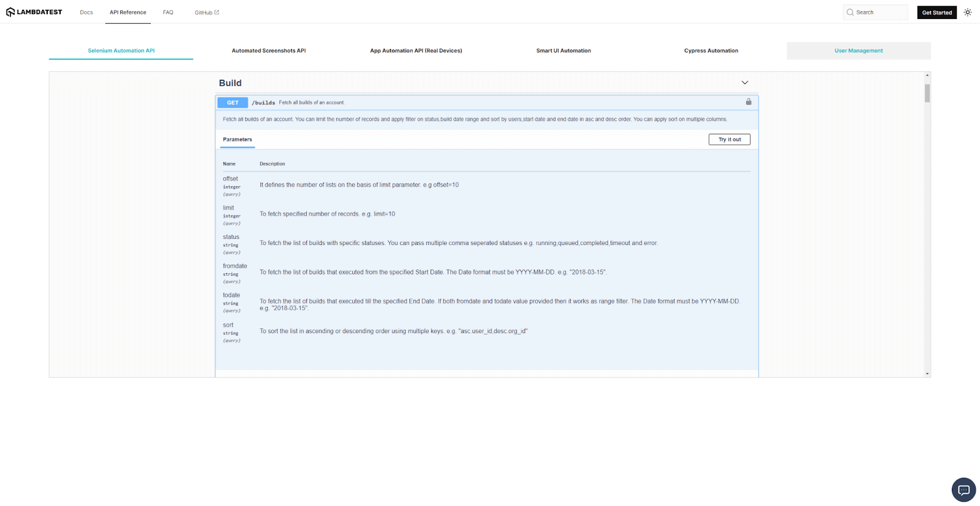Switch to Cypress Automation tab
Viewport: 980px width, 506px height.
(711, 51)
